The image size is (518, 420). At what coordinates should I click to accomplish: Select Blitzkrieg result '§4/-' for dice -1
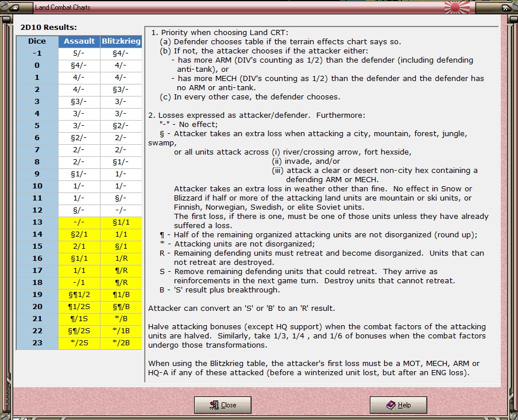point(121,53)
